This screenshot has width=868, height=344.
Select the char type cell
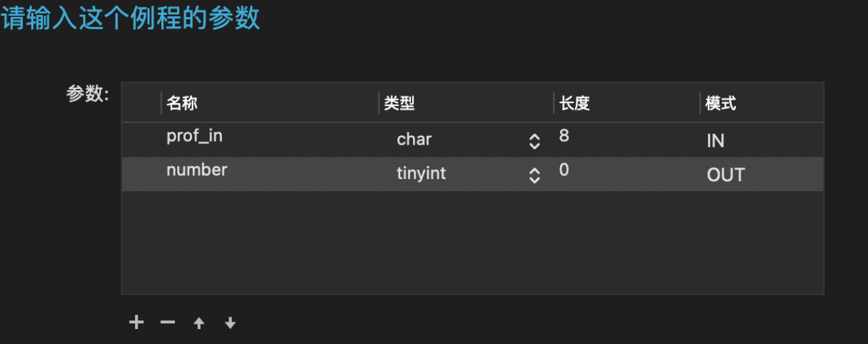(x=414, y=140)
